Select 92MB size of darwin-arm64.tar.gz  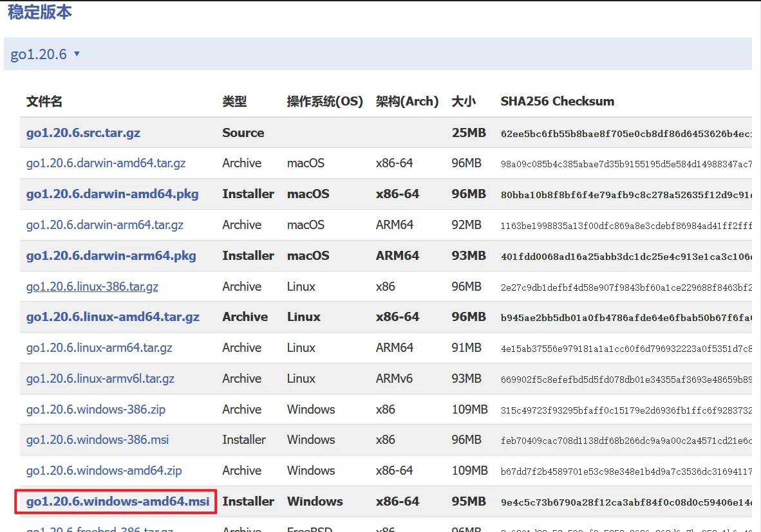(466, 225)
